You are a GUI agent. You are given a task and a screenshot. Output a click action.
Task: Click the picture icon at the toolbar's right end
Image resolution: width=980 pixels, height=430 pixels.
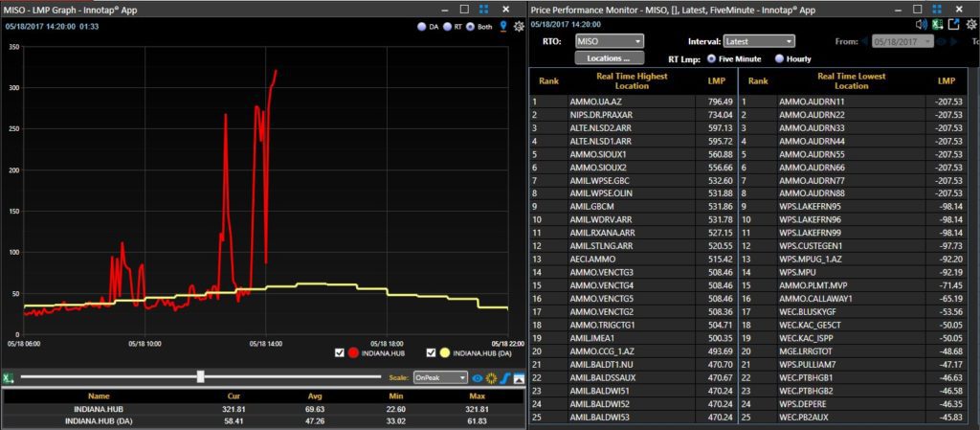point(519,377)
